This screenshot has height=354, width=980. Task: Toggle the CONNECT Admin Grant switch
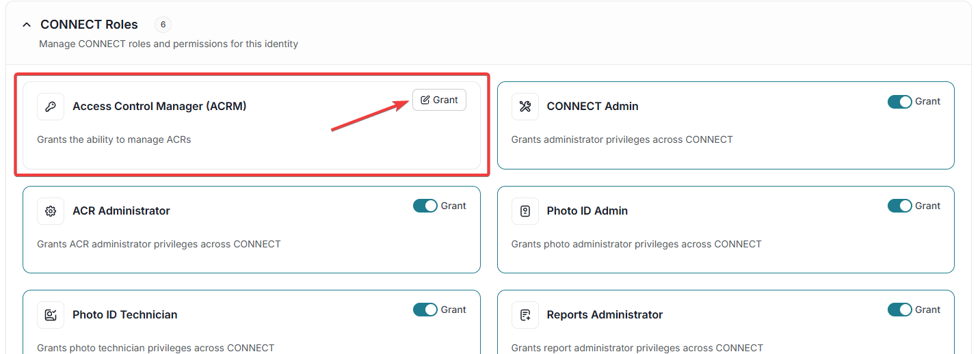tap(899, 102)
